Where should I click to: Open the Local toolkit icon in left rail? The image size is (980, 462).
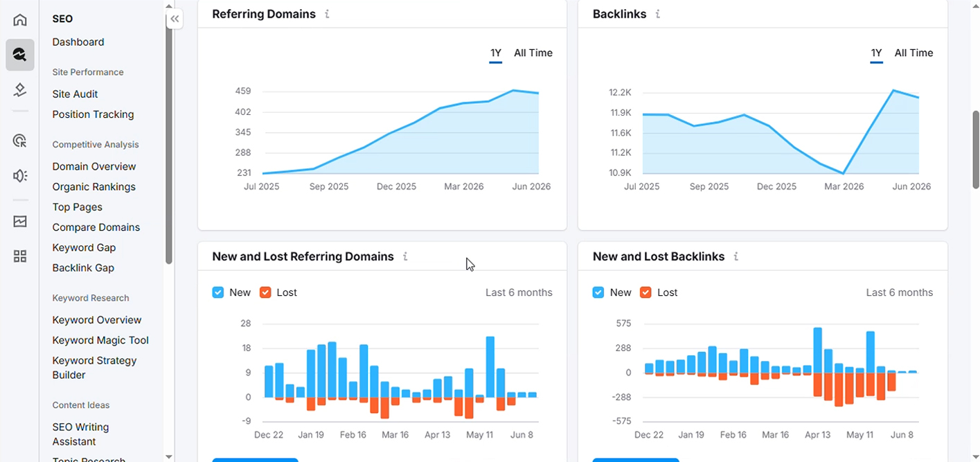pyautogui.click(x=20, y=90)
